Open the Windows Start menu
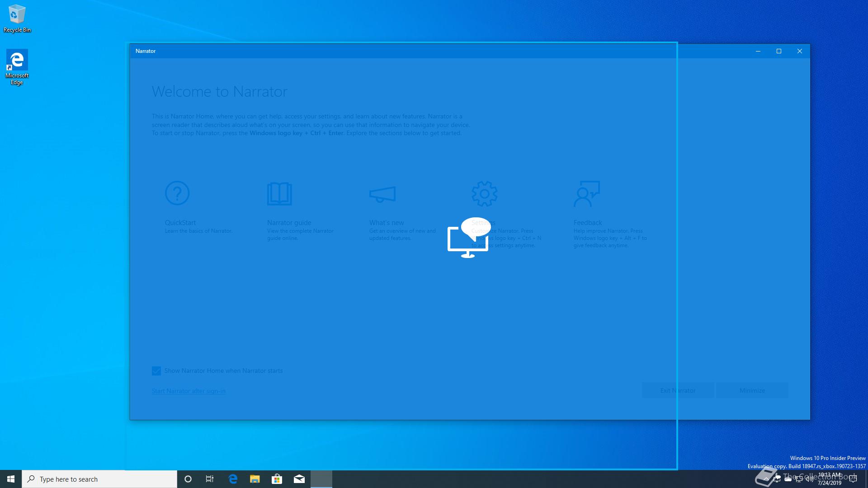 coord(11,479)
